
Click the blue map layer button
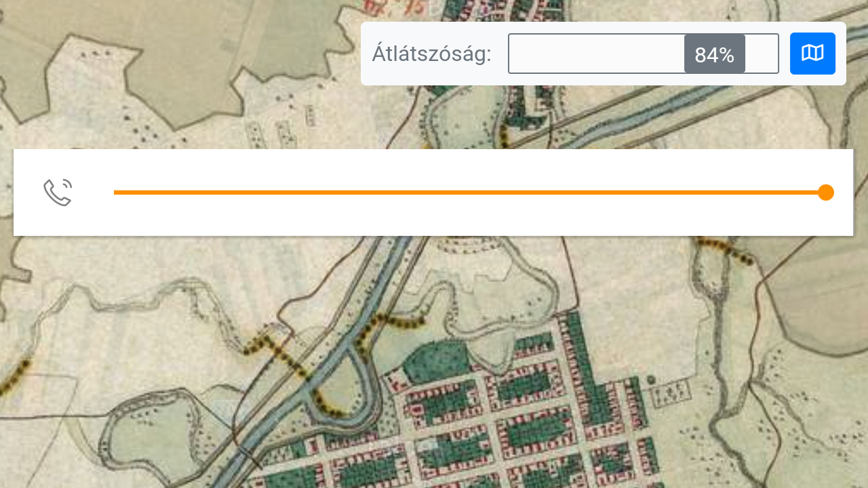812,54
